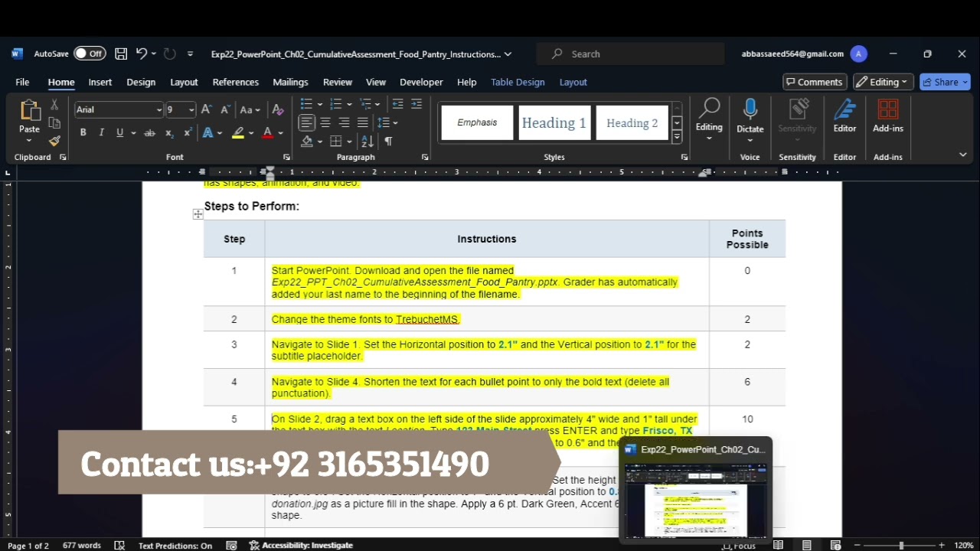Apply the Emphasis style
The width and height of the screenshot is (980, 551).
tap(477, 122)
